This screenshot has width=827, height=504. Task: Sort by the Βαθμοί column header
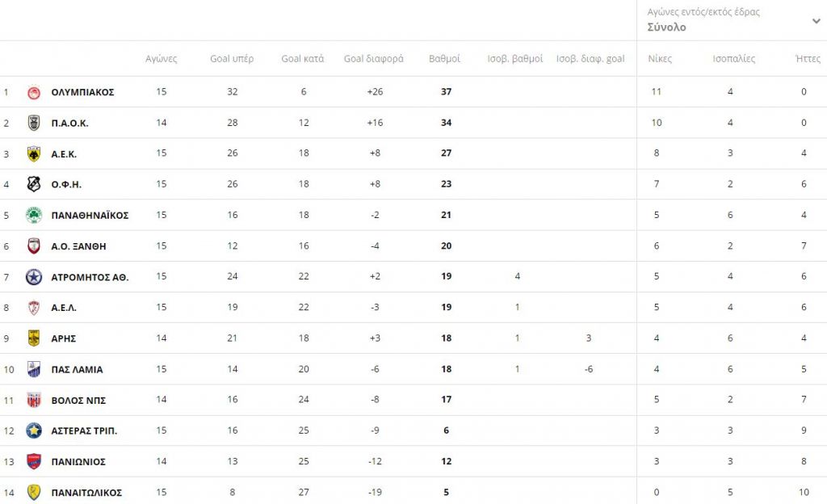(444, 59)
